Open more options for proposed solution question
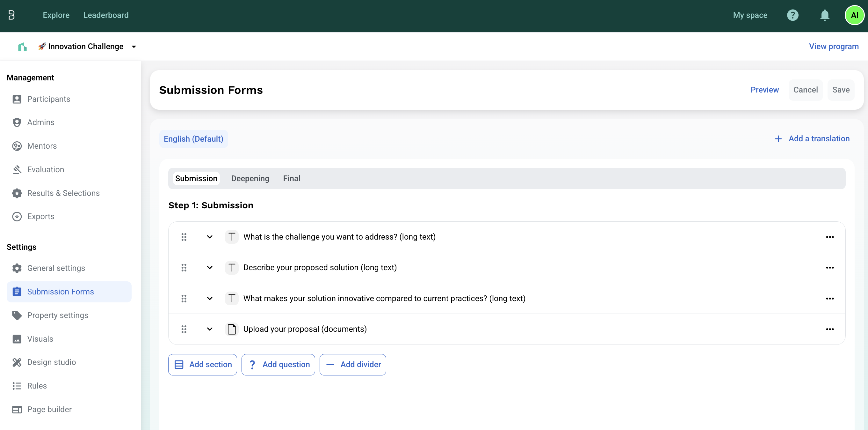The height and width of the screenshot is (430, 868). click(829, 268)
